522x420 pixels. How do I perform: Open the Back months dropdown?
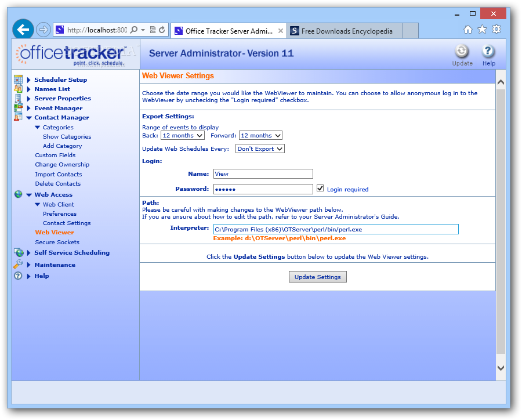coord(183,136)
